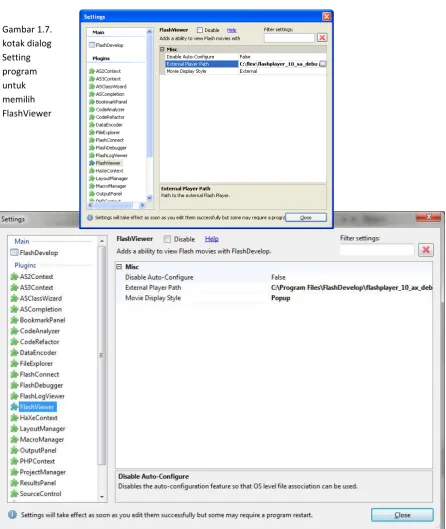The image size is (446, 529).
Task: Click plugin list scroll-up arrow in upper dialog
Action: 149,31
